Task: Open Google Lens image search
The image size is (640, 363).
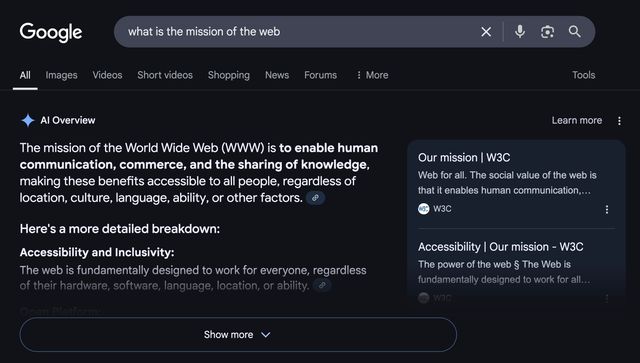Action: 547,32
